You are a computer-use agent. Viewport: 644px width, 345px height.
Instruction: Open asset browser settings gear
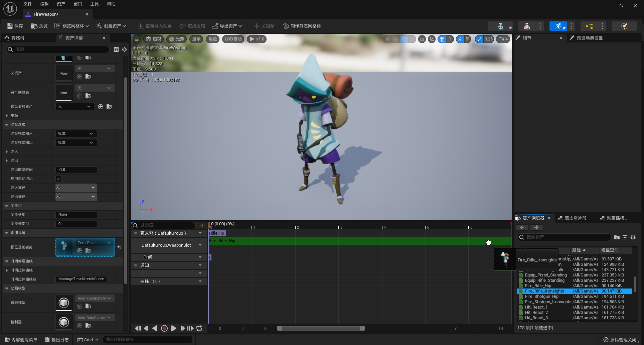633,237
